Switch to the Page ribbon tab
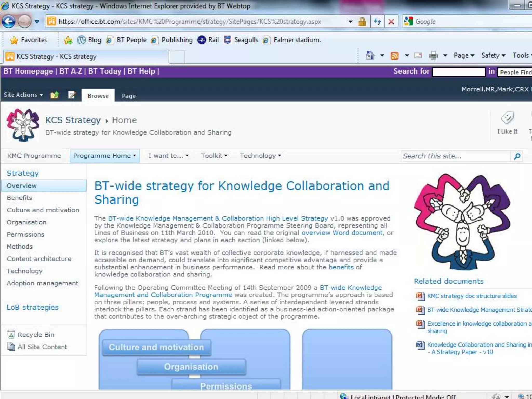The height and width of the screenshot is (399, 532). coord(129,96)
